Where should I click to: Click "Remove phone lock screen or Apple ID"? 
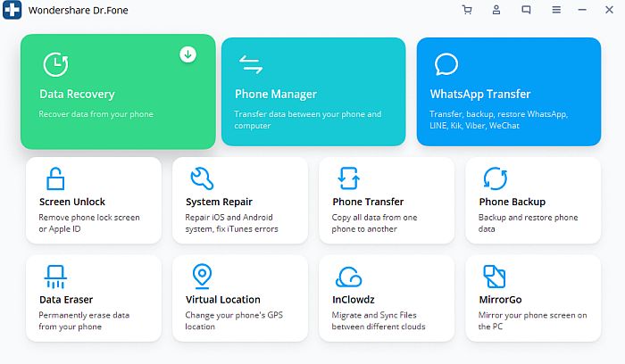[89, 223]
